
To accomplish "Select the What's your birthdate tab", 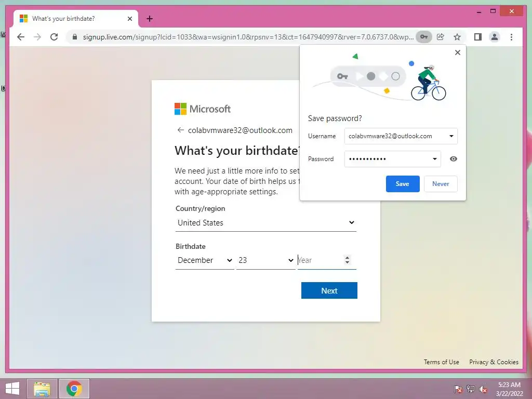I will (76, 19).
